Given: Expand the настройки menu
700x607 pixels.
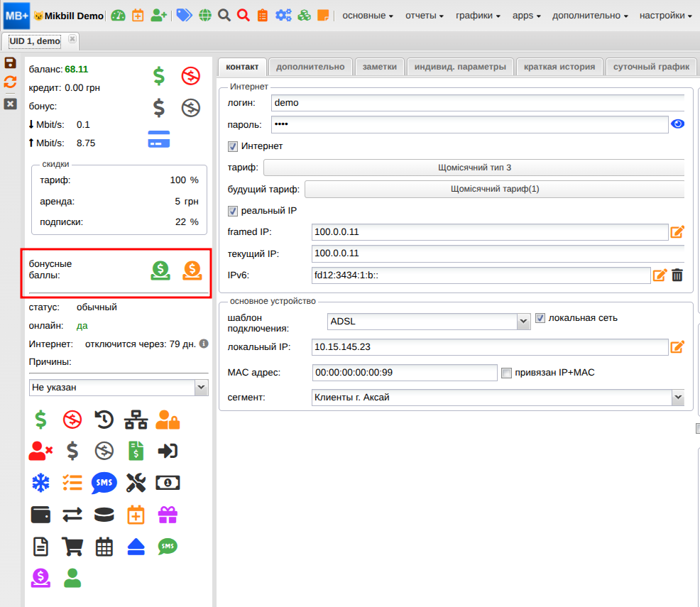Looking at the screenshot, I should (x=665, y=16).
